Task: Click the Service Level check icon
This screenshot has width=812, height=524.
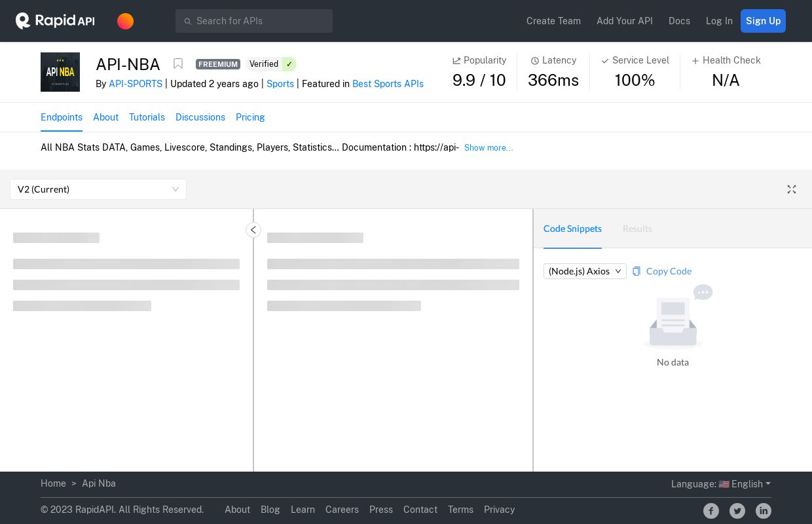Action: pos(605,61)
